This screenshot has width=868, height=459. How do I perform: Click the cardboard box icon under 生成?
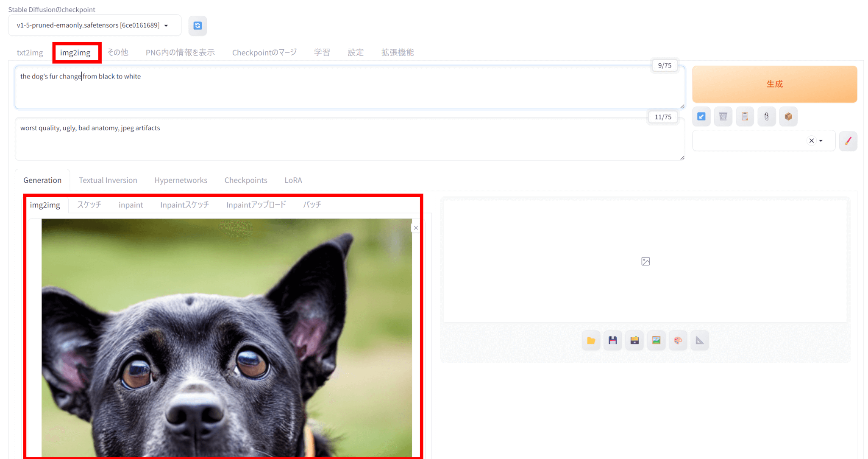(788, 116)
